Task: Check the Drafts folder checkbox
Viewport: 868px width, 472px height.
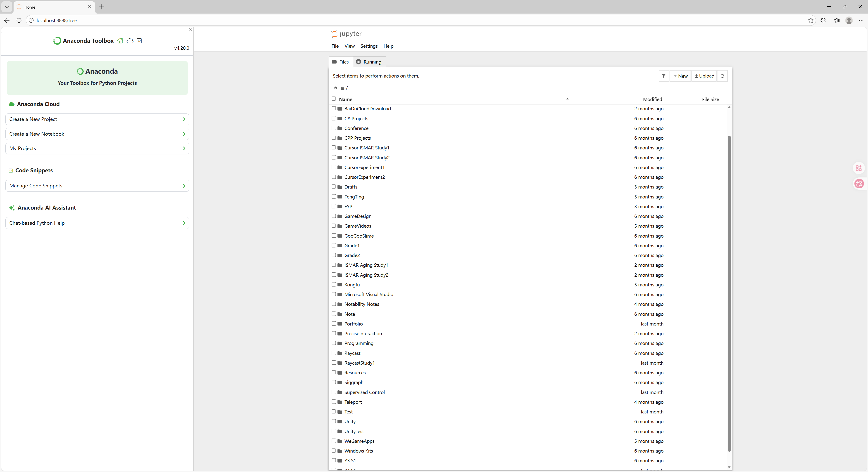Action: pyautogui.click(x=334, y=187)
